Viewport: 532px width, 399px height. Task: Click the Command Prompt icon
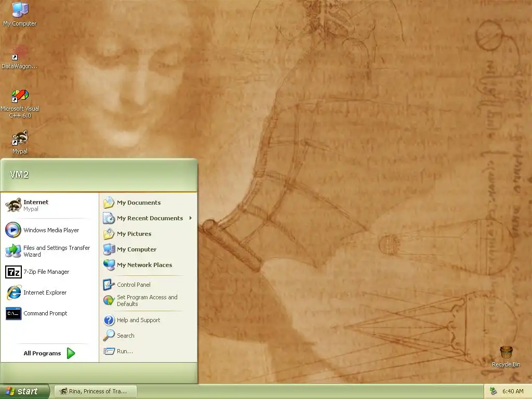14,313
